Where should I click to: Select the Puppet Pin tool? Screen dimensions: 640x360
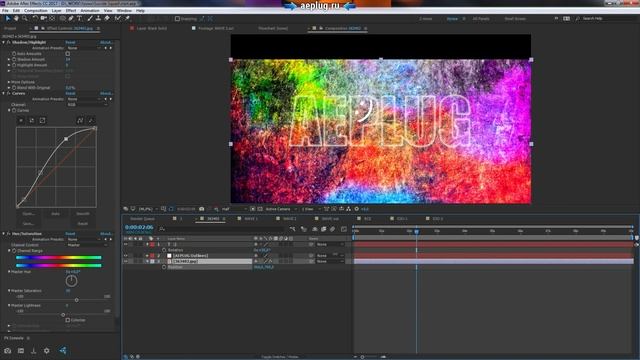(x=127, y=18)
